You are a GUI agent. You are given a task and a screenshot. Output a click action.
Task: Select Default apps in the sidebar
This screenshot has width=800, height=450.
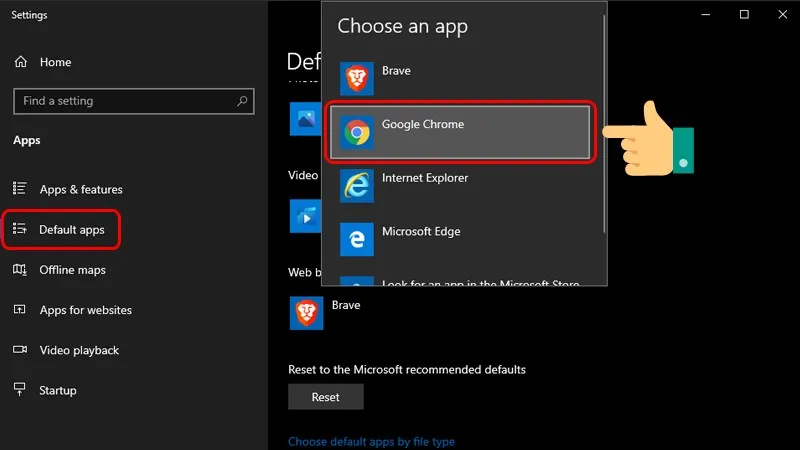pyautogui.click(x=71, y=230)
